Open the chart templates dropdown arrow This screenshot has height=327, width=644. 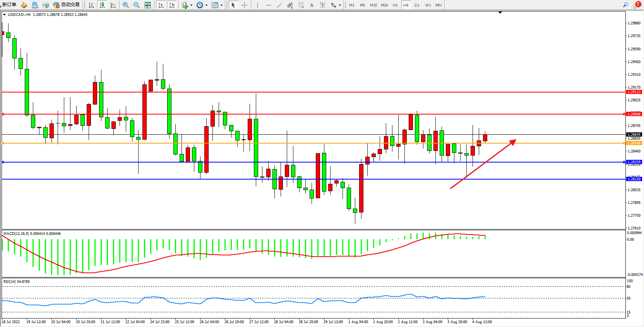[x=221, y=5]
